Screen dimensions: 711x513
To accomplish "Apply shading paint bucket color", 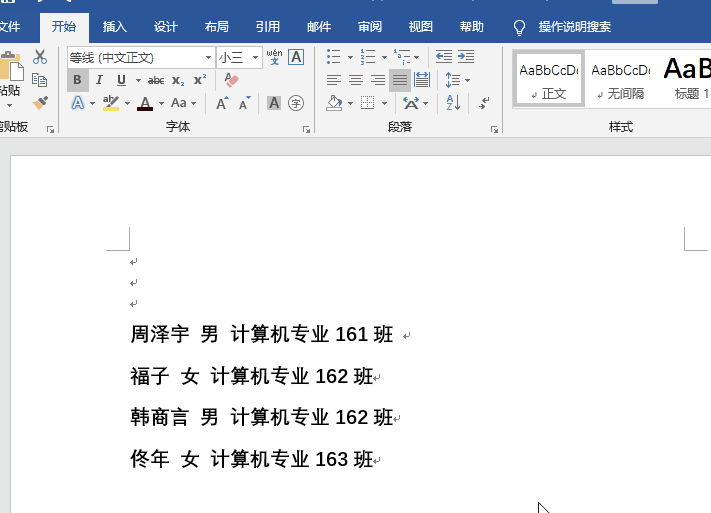I will [x=334, y=103].
